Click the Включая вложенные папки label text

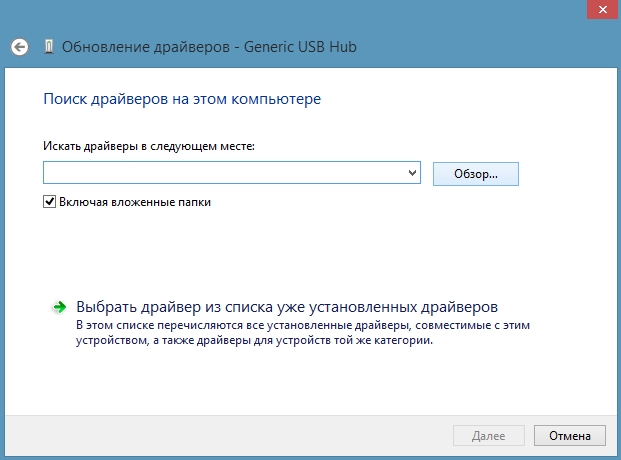pos(135,202)
